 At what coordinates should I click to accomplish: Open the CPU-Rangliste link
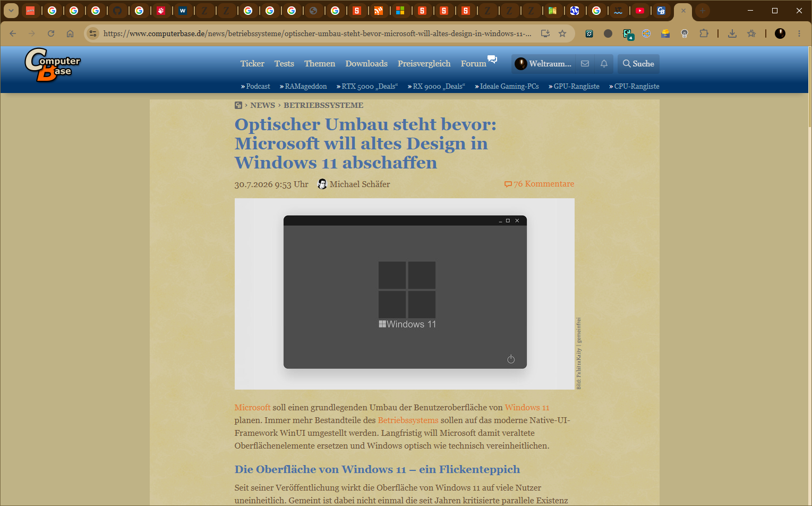pos(634,86)
